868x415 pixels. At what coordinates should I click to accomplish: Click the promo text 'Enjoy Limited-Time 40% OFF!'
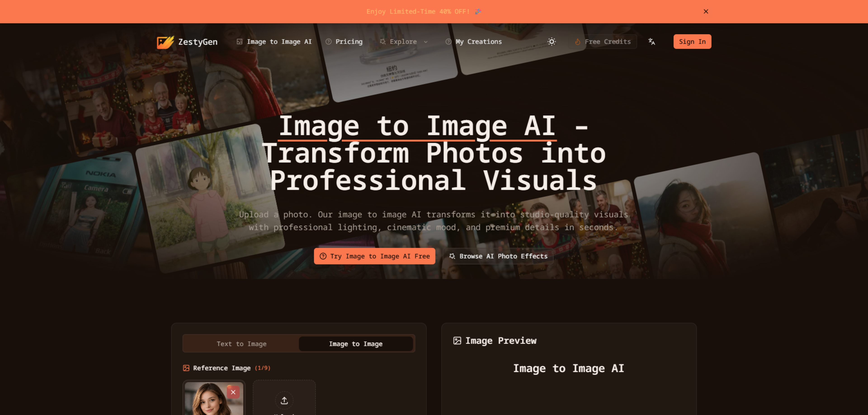[418, 12]
